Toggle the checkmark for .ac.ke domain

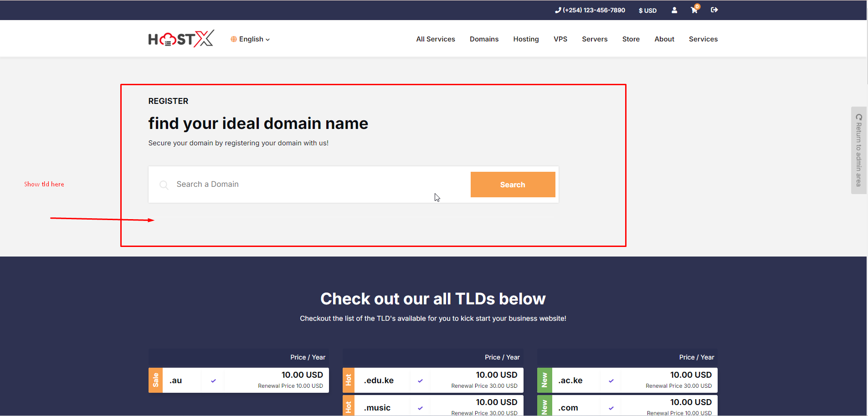[x=611, y=380]
